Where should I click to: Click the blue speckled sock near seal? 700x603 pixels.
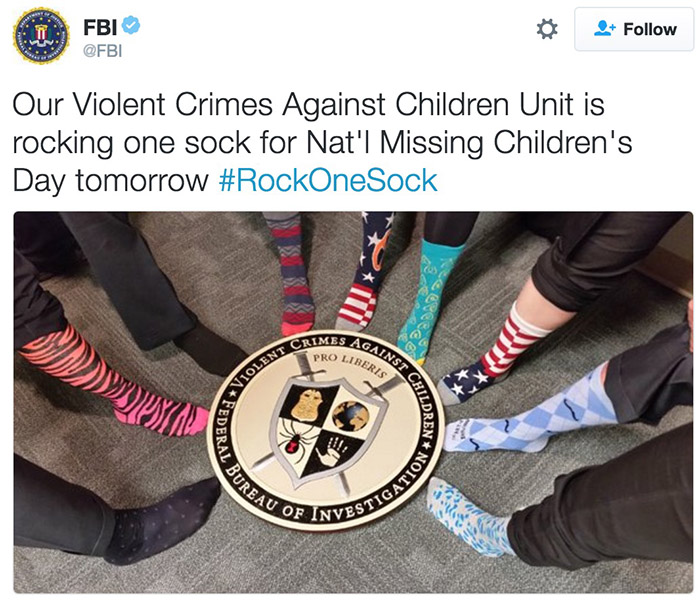469,516
